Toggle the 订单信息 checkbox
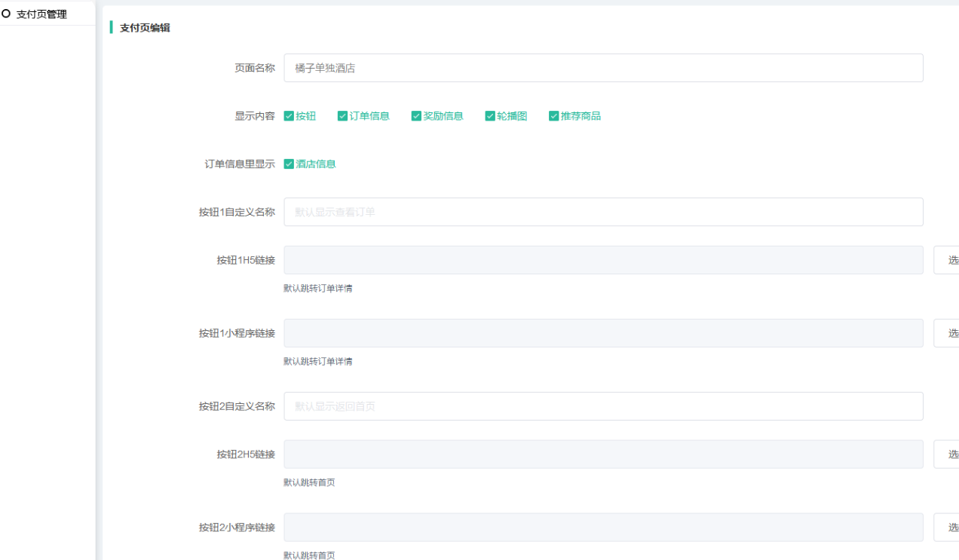 tap(342, 116)
